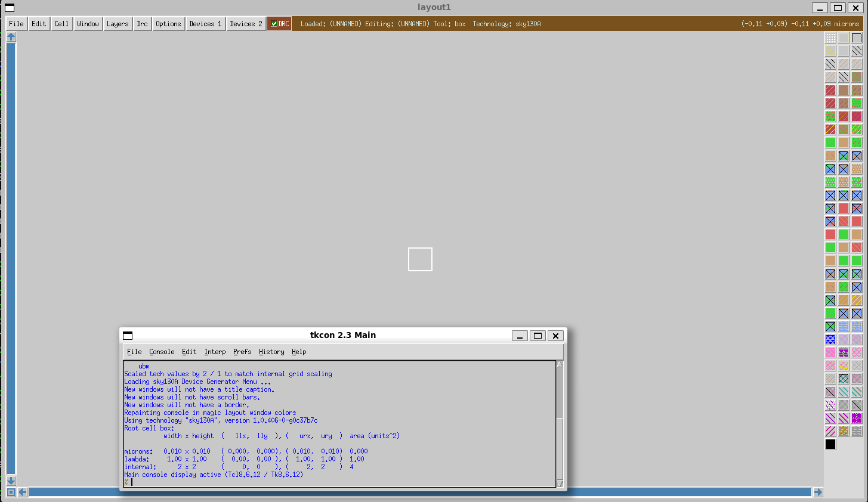
Task: Click the pan-right arrow on bottom scrollbar
Action: 818,492
